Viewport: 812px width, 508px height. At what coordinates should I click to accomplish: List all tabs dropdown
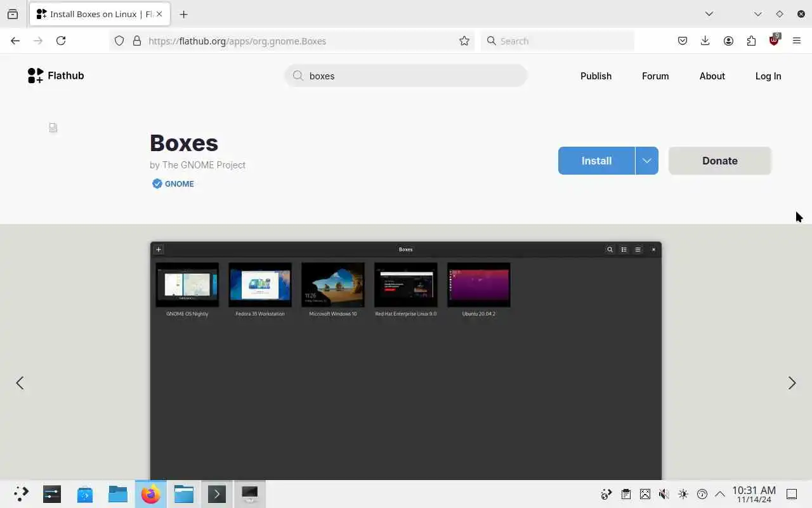[709, 14]
